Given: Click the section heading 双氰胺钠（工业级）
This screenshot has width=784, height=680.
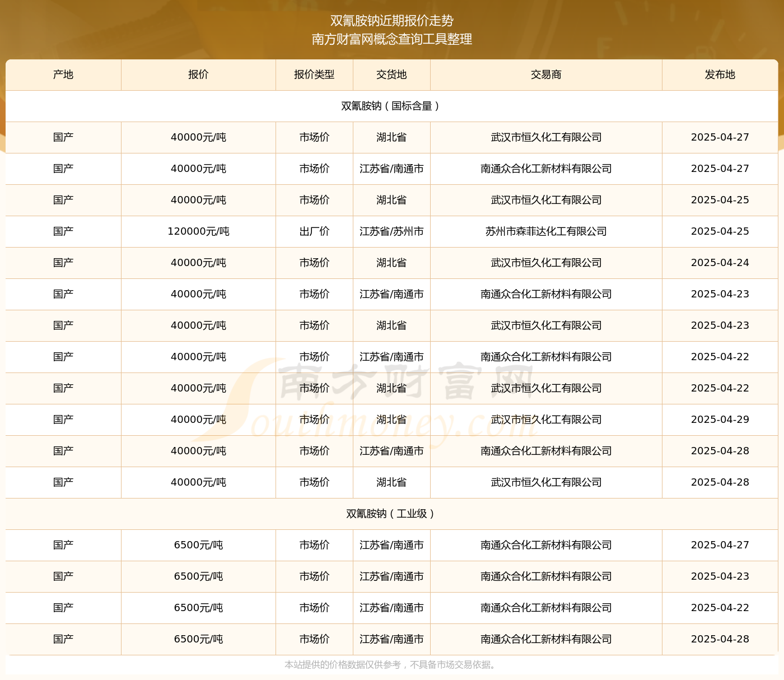Looking at the screenshot, I should pyautogui.click(x=391, y=514).
